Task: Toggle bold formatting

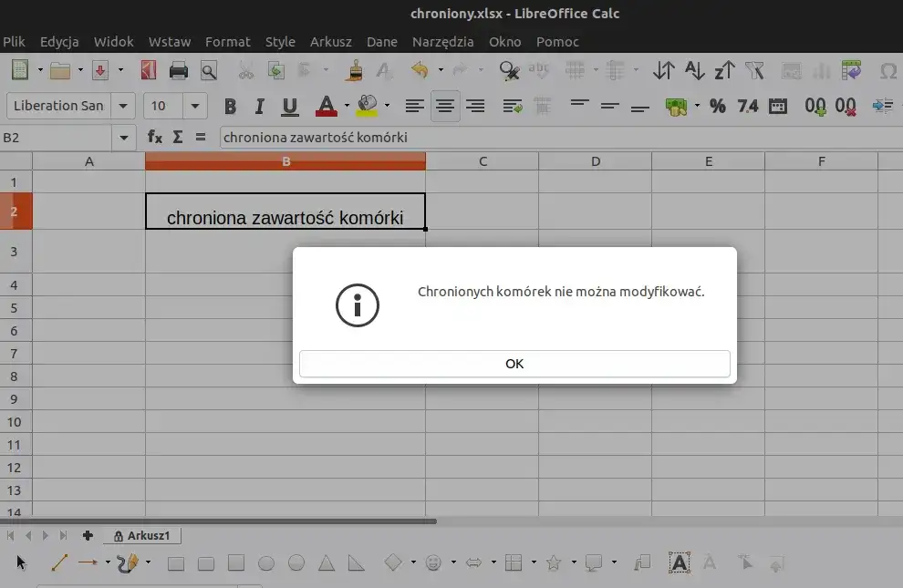Action: point(230,106)
